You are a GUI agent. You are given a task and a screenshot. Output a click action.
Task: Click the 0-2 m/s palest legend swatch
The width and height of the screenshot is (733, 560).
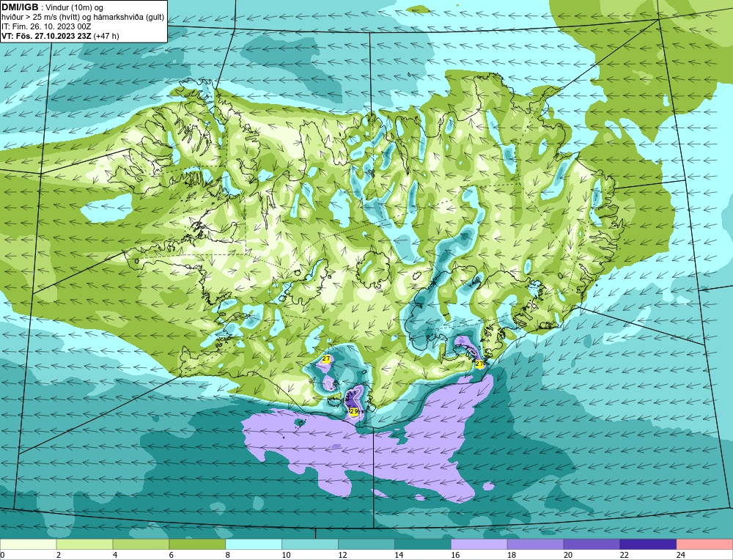28,545
